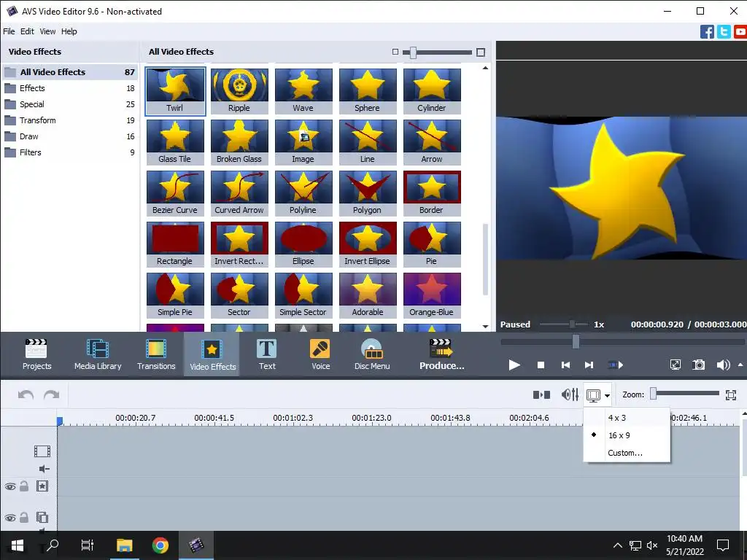The height and width of the screenshot is (560, 747).
Task: Jump to the next frame
Action: tap(589, 365)
